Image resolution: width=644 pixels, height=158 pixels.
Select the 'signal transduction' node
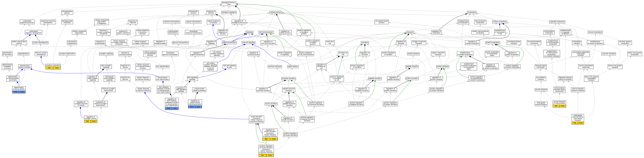229,42
